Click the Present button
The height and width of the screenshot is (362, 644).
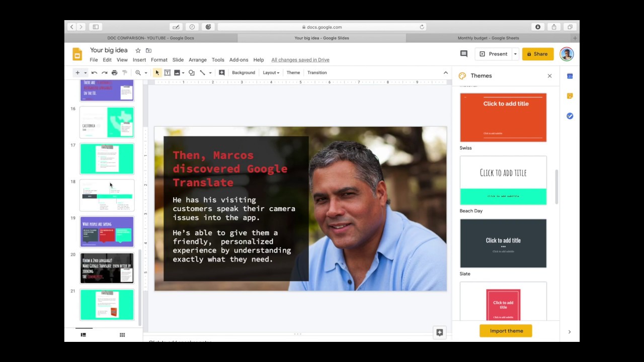493,54
